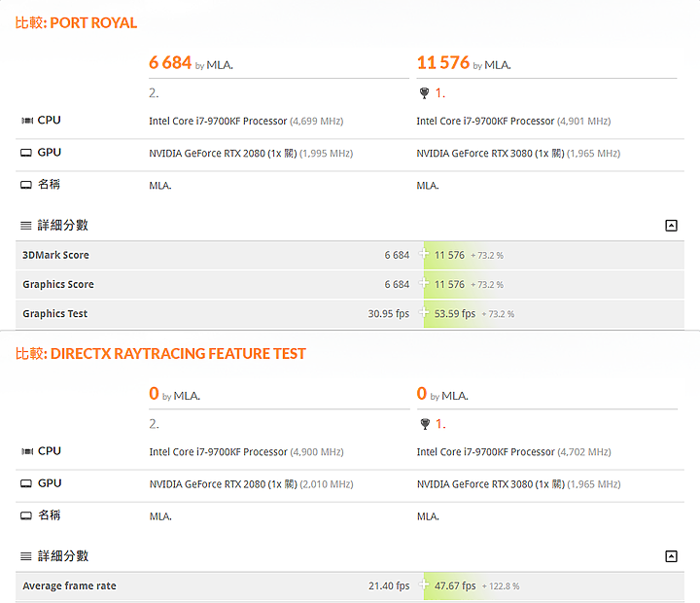This screenshot has height=603, width=700.
Task: Click the 21.40 fps value
Action: [389, 585]
